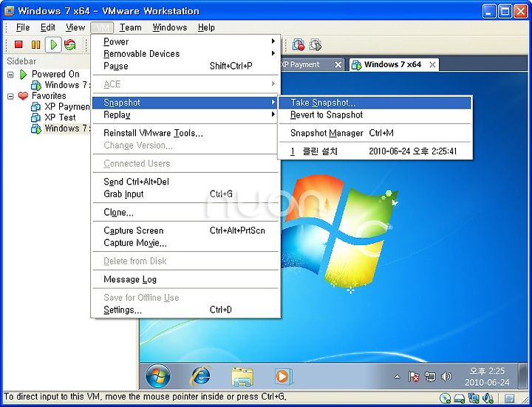Open the Windows menu
The image size is (532, 407).
coord(170,27)
